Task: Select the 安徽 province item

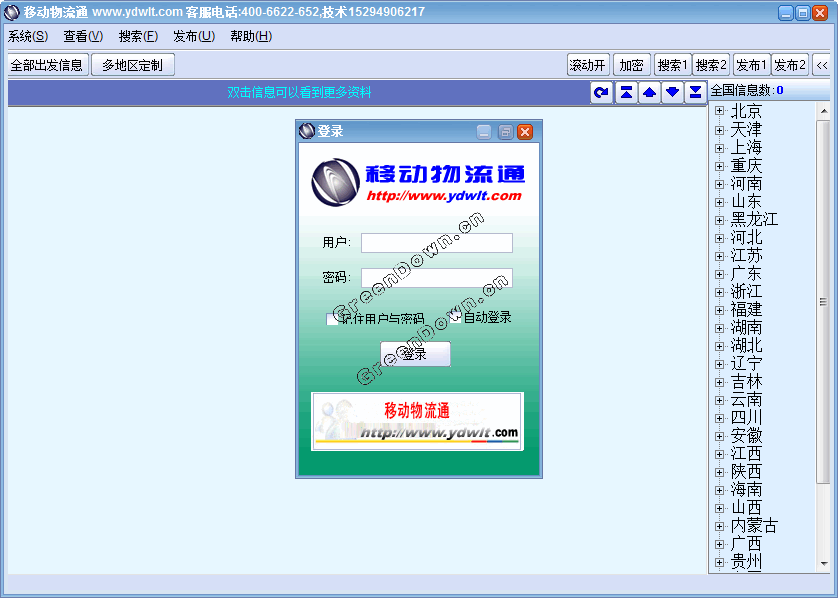Action: [747, 436]
